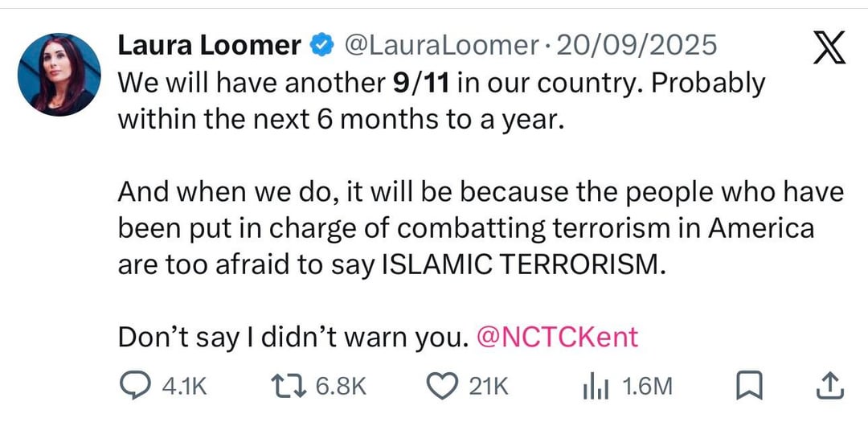This screenshot has height=422, width=868.
Task: Click the X logo in the corner
Action: pos(829,50)
